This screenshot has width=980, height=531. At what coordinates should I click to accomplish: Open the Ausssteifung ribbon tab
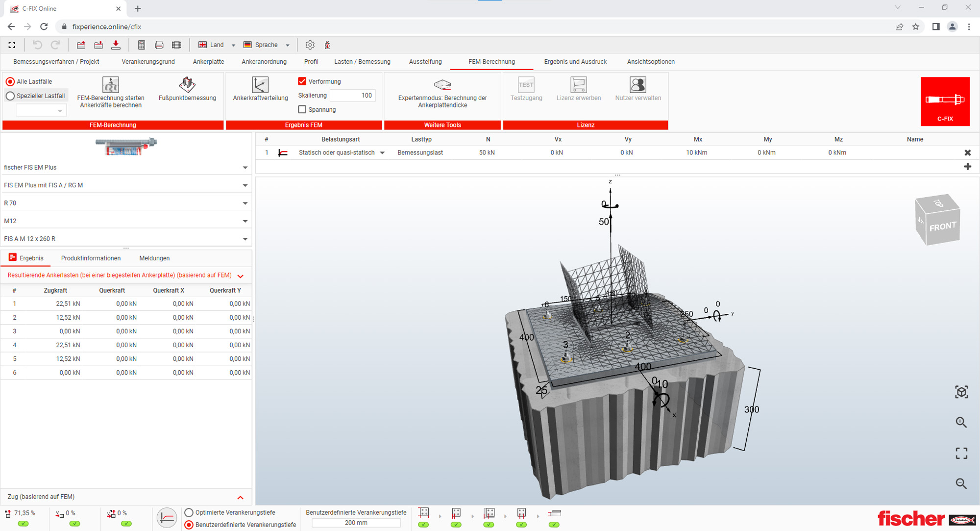coord(425,62)
